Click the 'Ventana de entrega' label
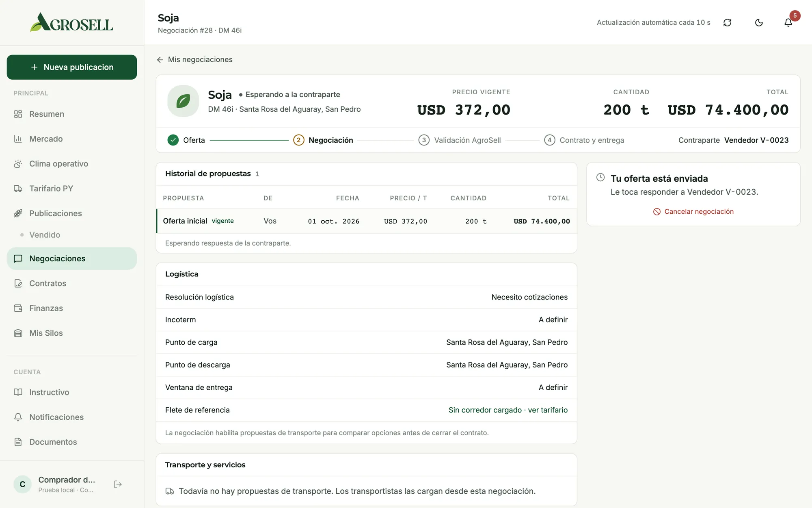812x508 pixels. tap(199, 387)
